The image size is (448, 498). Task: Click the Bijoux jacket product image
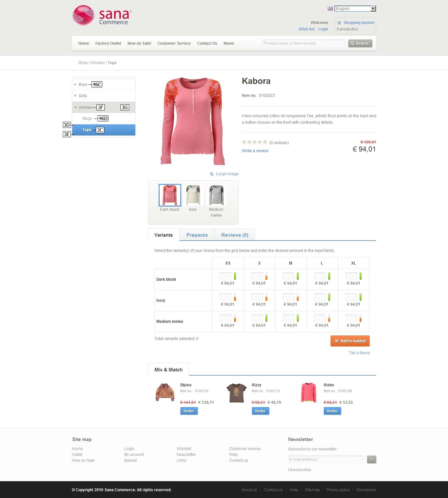pyautogui.click(x=165, y=392)
